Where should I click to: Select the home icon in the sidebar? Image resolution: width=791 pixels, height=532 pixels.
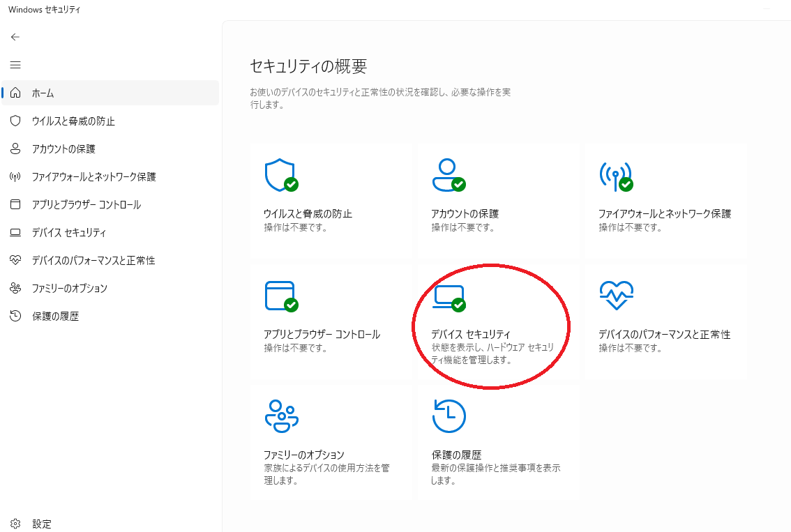[15, 92]
